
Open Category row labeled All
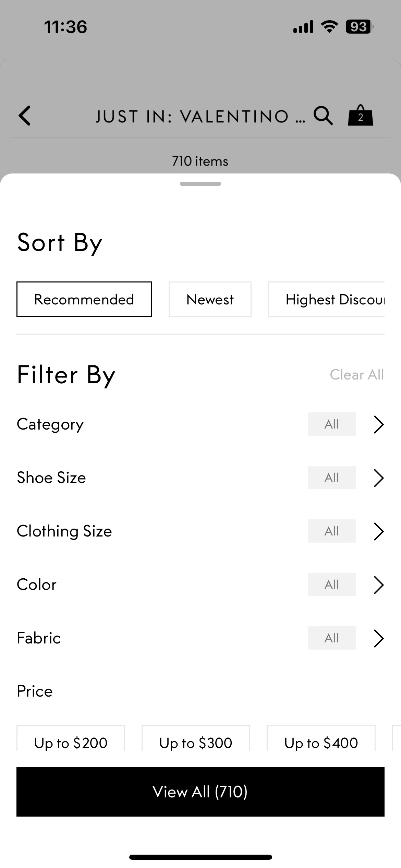[x=200, y=424]
